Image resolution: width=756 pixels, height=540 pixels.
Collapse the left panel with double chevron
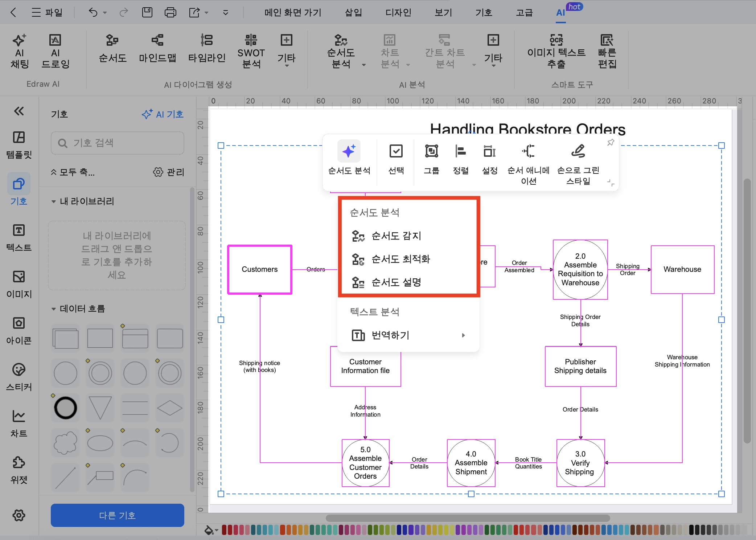(x=19, y=111)
